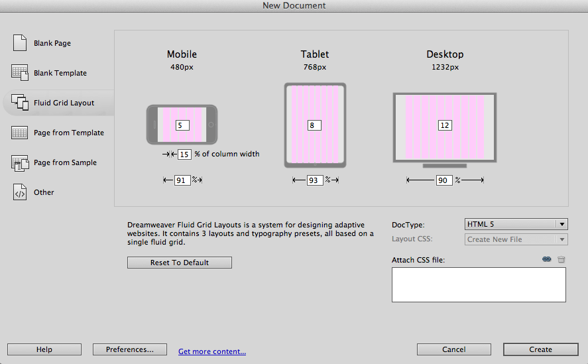588x364 pixels.
Task: Click the Fluid Grid Layout icon
Action: [x=19, y=103]
